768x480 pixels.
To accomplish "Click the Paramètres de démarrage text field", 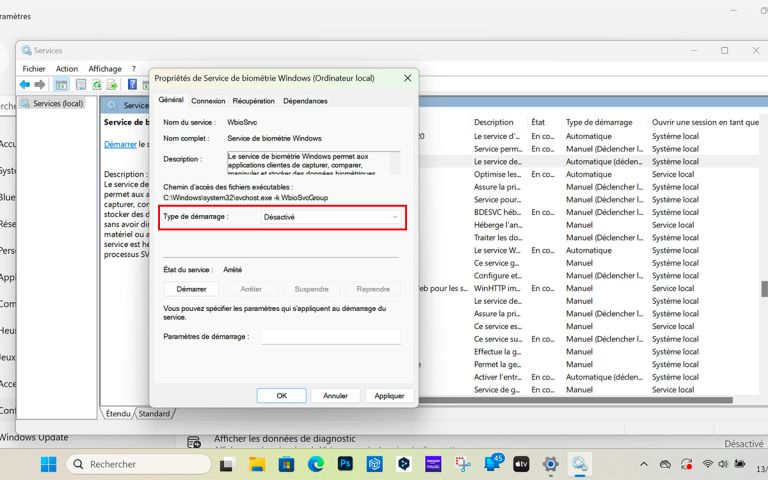I will [x=330, y=337].
